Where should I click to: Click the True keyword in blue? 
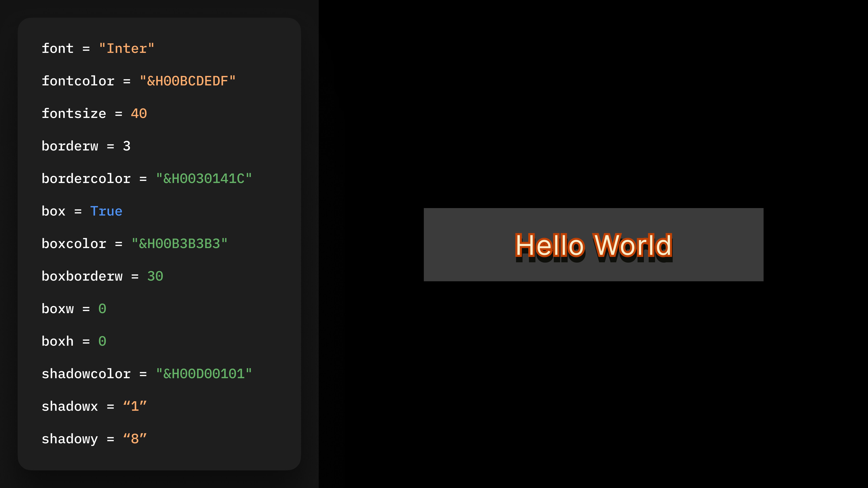(106, 211)
